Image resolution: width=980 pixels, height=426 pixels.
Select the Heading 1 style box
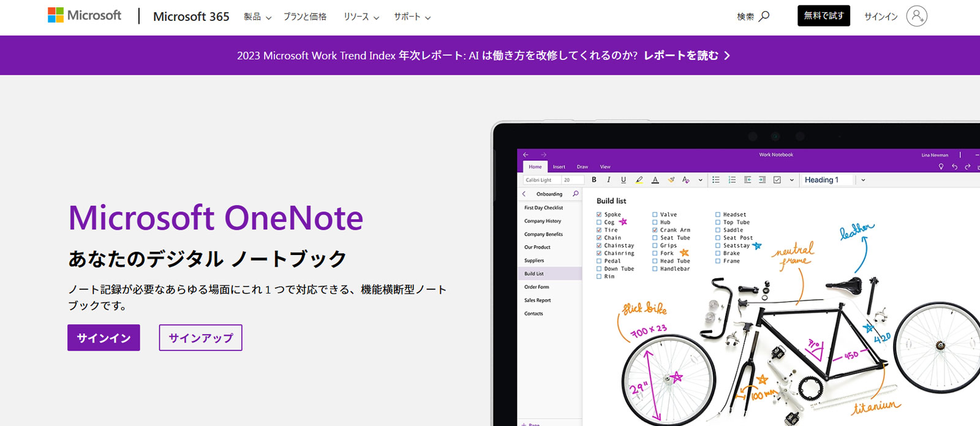[x=827, y=180]
